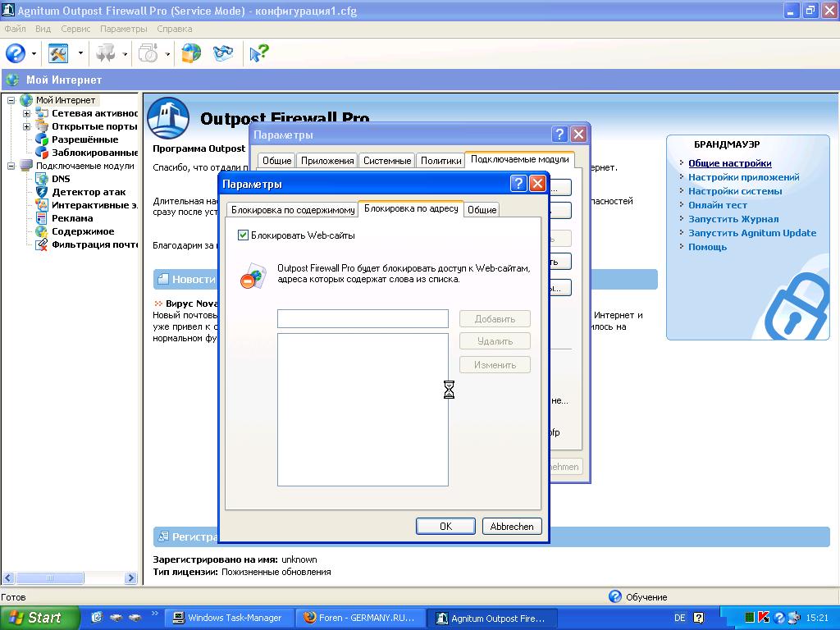The height and width of the screenshot is (630, 840).
Task: Click the DNS plugin icon in tree
Action: click(41, 179)
